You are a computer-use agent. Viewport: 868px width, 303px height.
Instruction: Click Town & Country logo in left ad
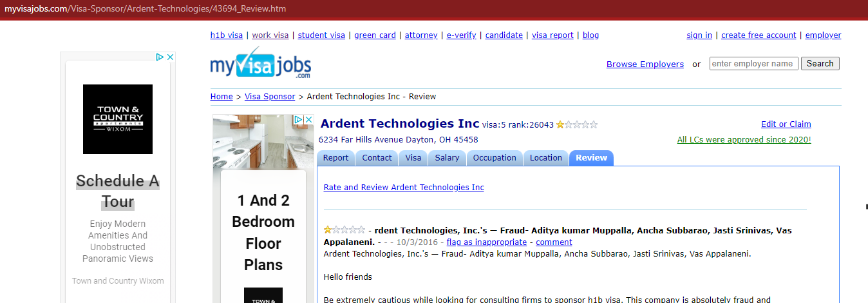[x=118, y=119]
